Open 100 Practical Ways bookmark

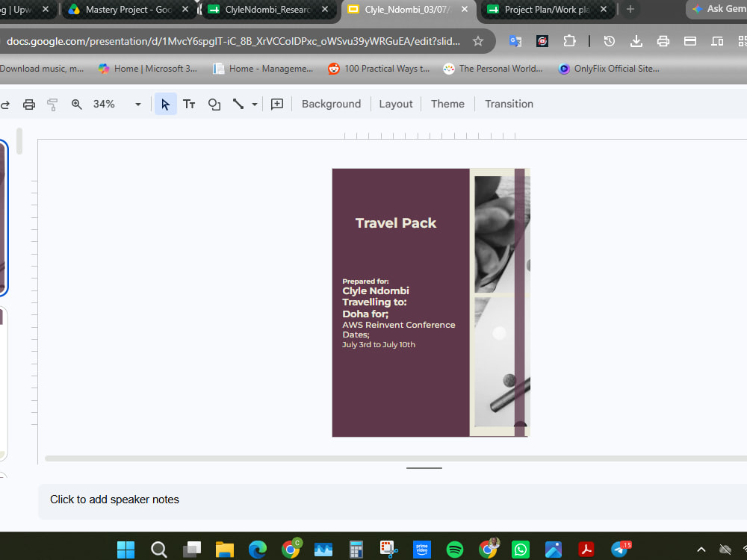379,69
